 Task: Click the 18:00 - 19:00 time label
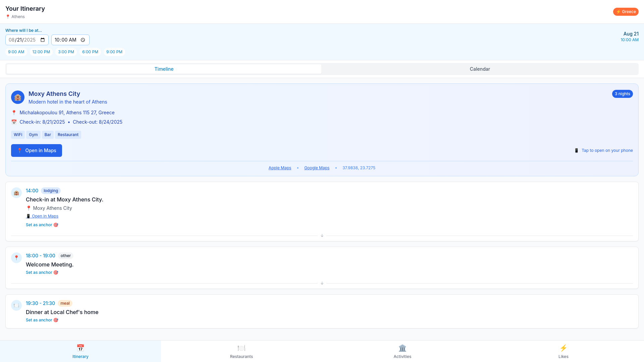(41, 256)
